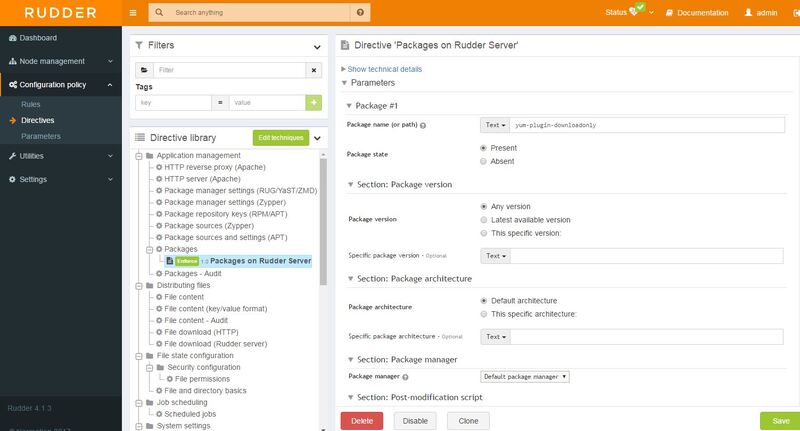The image size is (800, 431).
Task: Delete the directive
Action: pyautogui.click(x=362, y=421)
